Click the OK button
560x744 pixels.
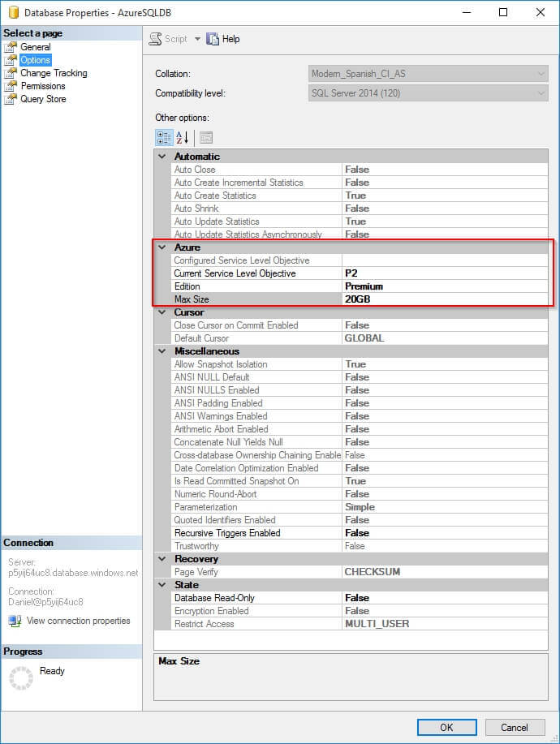click(x=446, y=728)
